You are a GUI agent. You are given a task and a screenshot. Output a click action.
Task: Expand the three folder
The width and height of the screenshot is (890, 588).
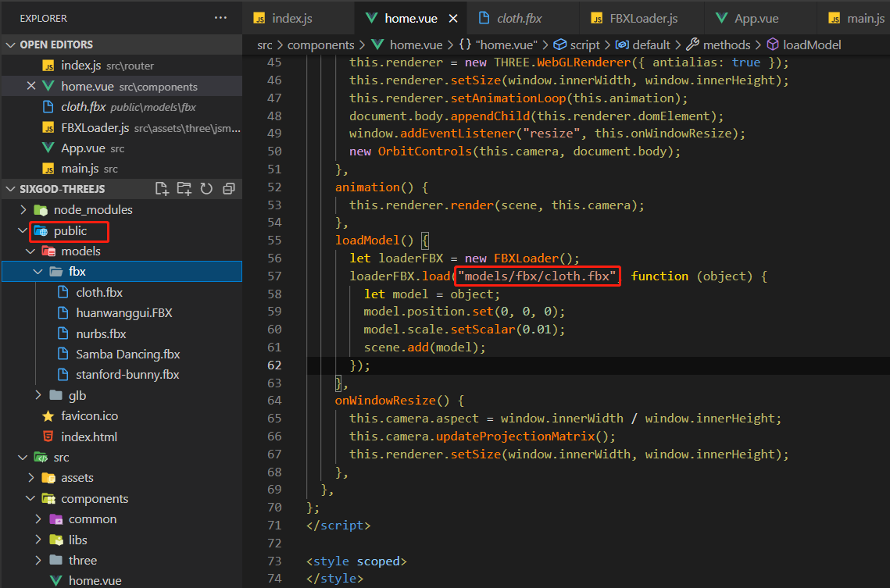tap(38, 560)
